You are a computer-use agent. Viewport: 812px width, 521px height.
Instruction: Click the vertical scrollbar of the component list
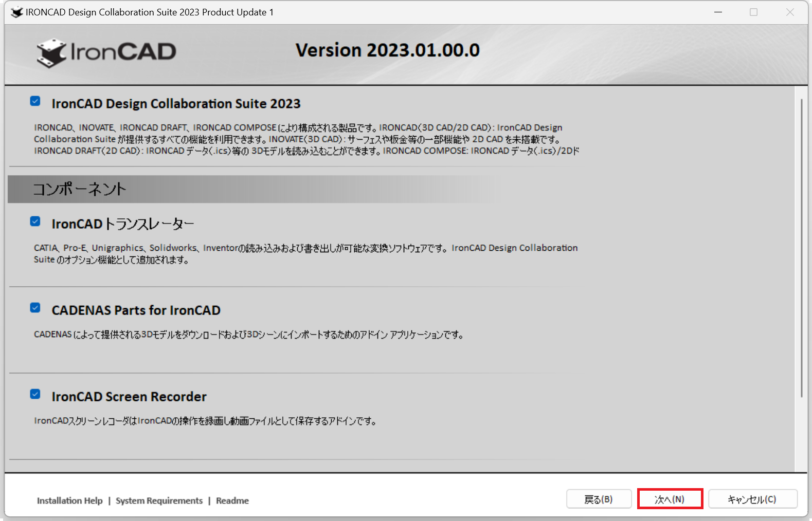click(x=801, y=247)
